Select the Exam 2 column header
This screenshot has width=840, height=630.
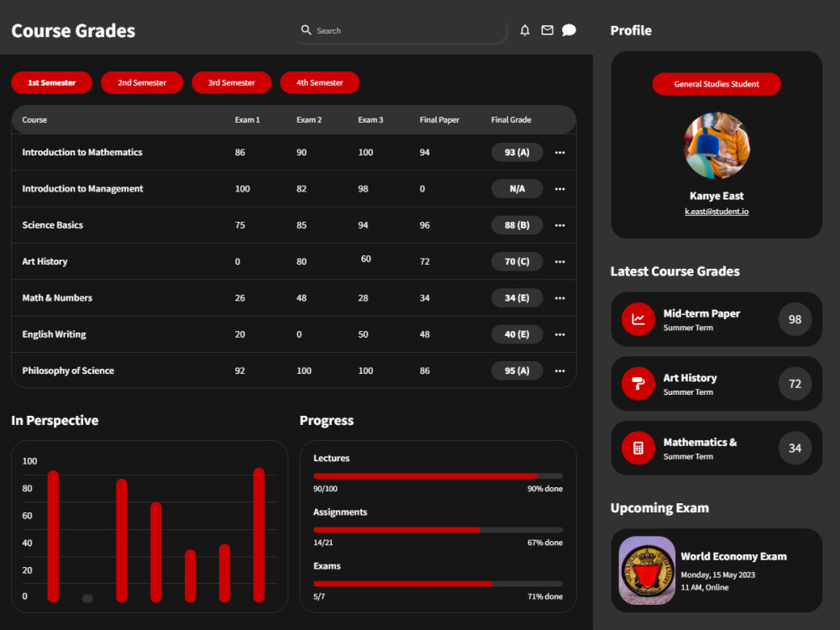(309, 120)
